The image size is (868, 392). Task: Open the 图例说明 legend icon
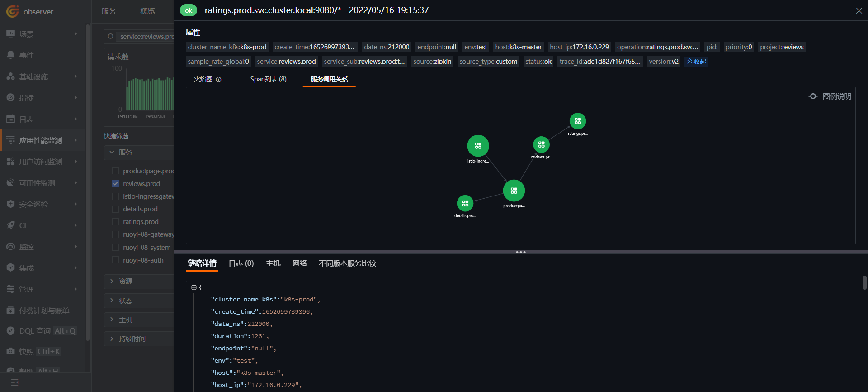(x=813, y=96)
